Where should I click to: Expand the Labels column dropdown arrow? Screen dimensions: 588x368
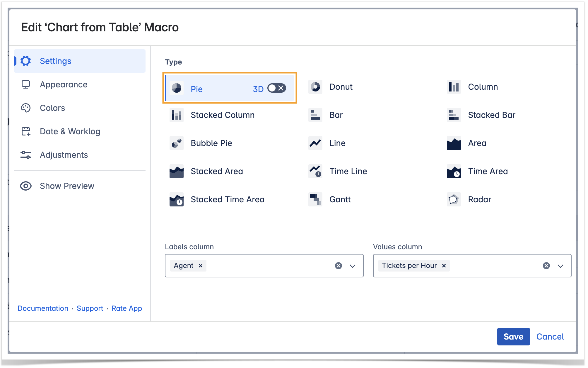click(x=353, y=266)
